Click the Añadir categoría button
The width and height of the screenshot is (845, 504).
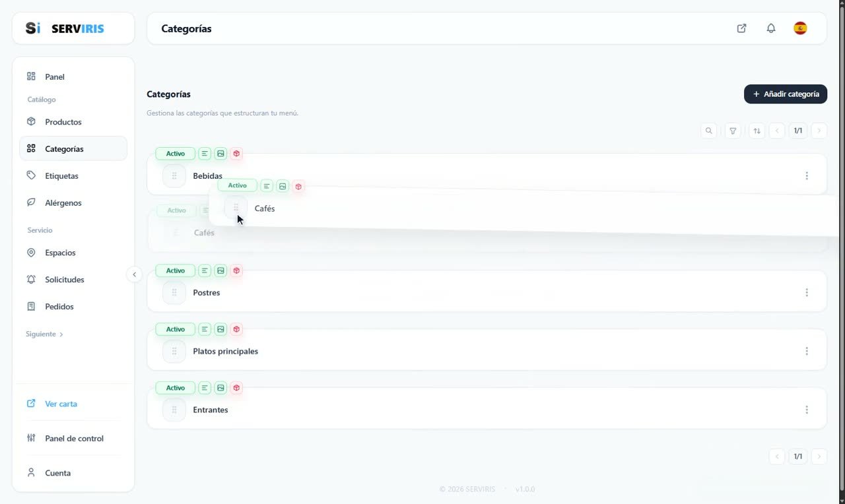[786, 94]
